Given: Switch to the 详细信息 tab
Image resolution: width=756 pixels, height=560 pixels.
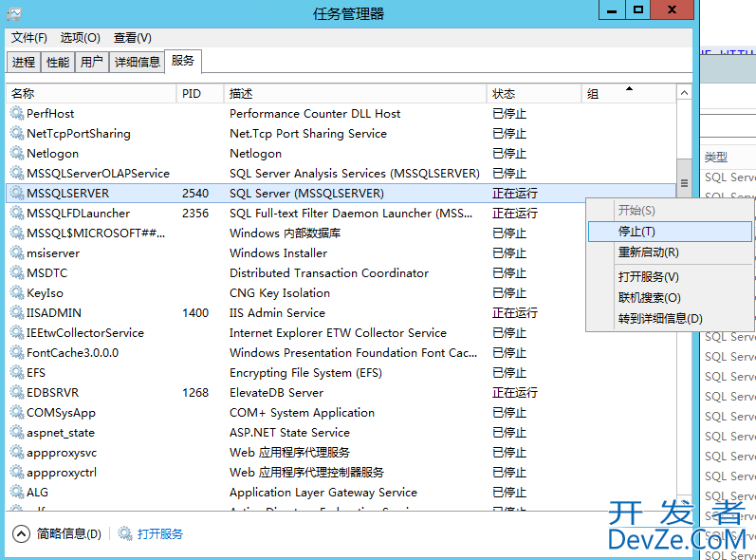Looking at the screenshot, I should [137, 62].
